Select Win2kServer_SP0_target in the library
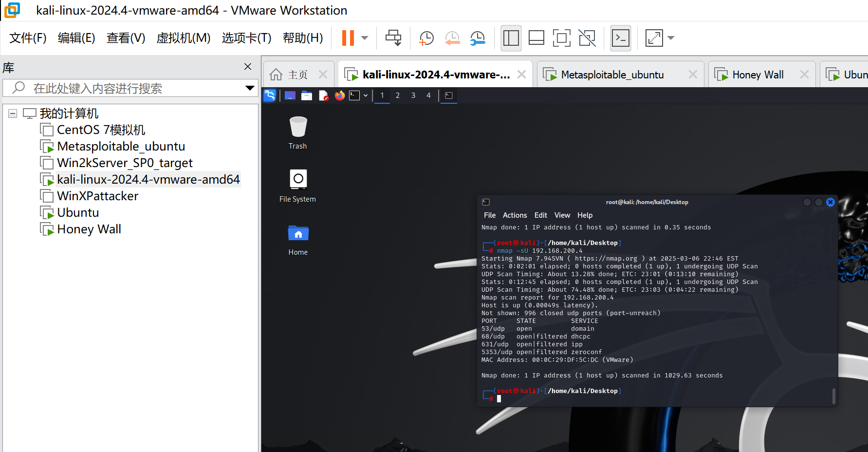The height and width of the screenshot is (452, 868). tap(125, 163)
